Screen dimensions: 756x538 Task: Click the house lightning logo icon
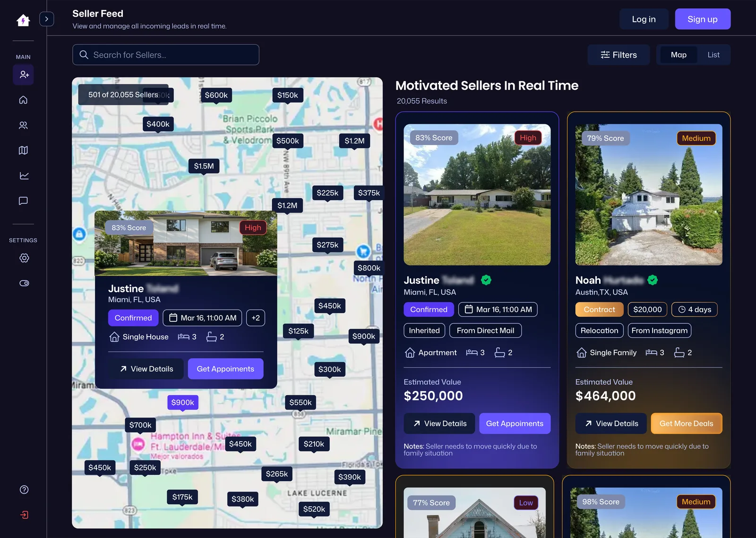pos(23,20)
